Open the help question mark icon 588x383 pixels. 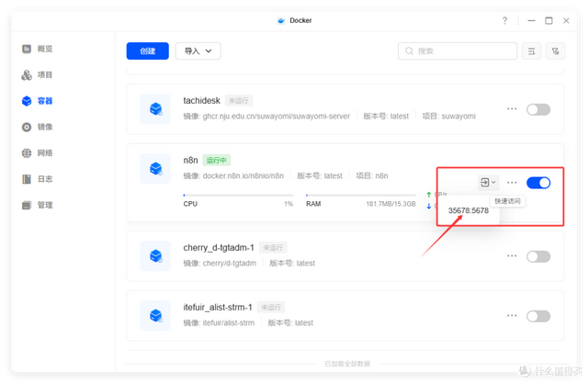[x=504, y=20]
